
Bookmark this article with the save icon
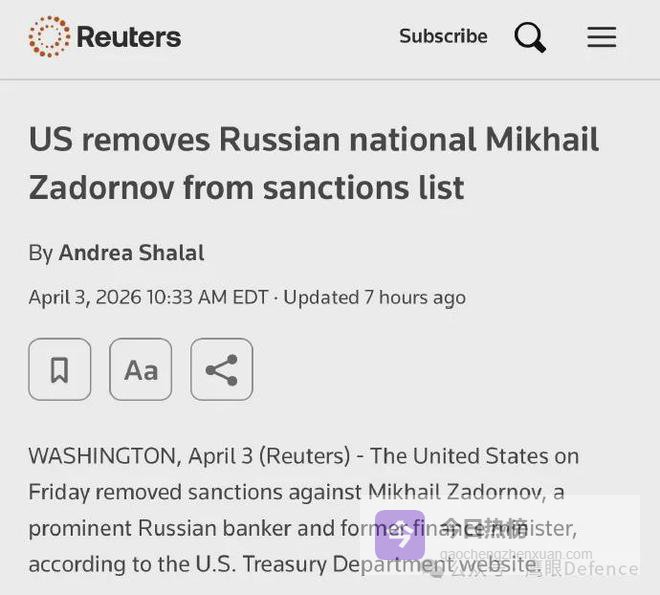60,370
